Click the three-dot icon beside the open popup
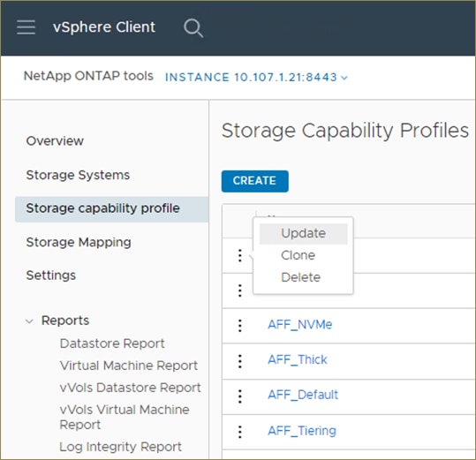 pyautogui.click(x=240, y=255)
